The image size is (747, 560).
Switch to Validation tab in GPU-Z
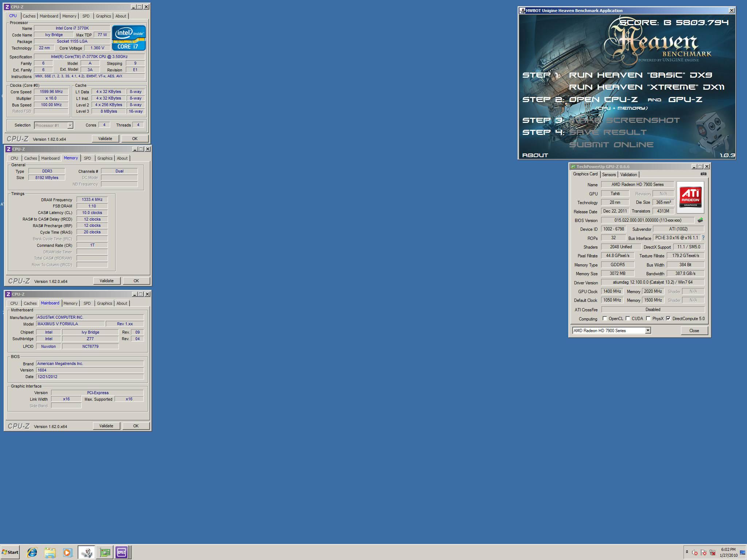(628, 175)
